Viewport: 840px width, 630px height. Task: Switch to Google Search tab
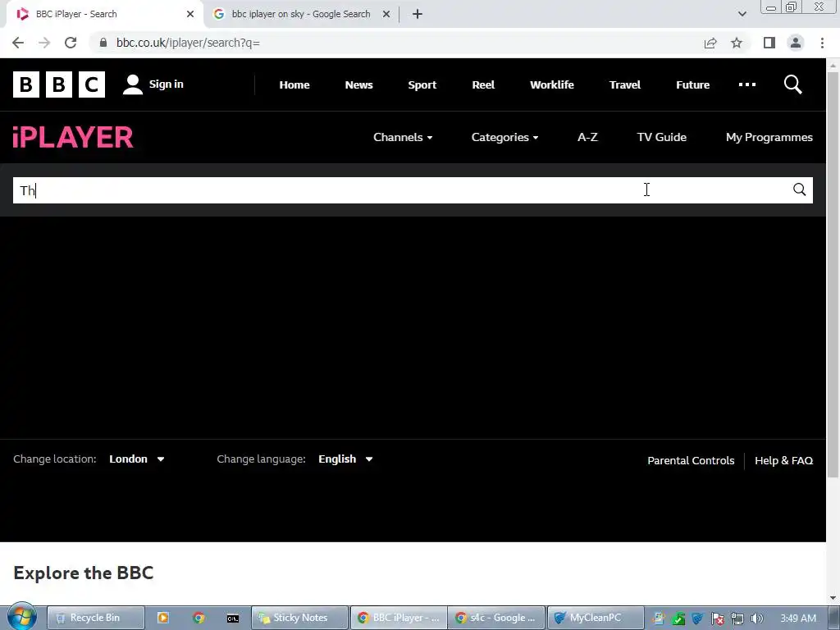(x=300, y=15)
